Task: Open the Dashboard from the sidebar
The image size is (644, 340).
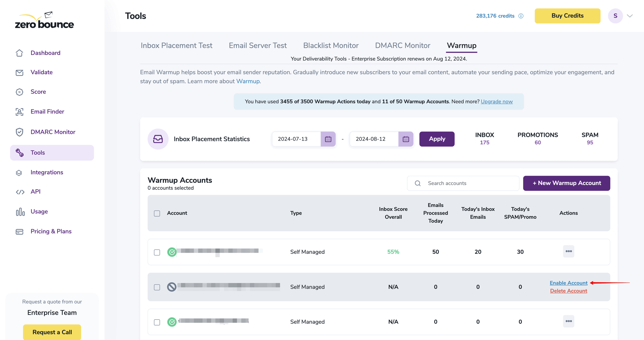Action: (x=45, y=53)
